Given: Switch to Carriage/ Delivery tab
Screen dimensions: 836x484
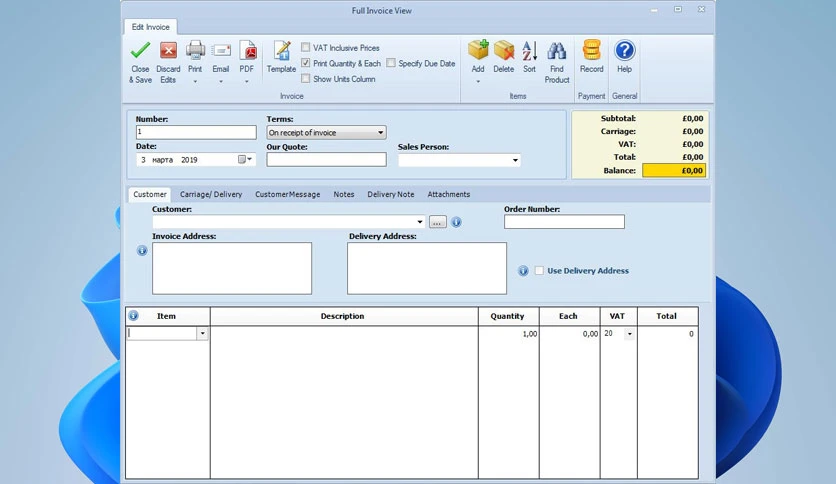Looking at the screenshot, I should [211, 195].
